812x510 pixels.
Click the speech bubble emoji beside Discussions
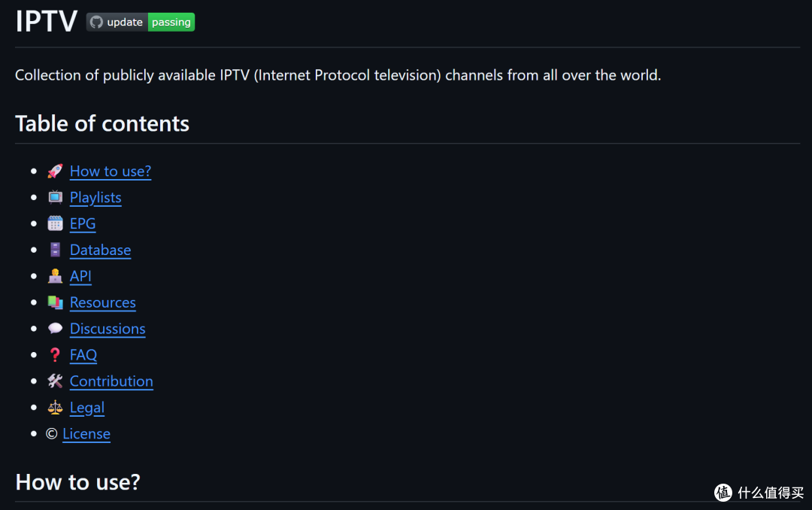coord(56,329)
